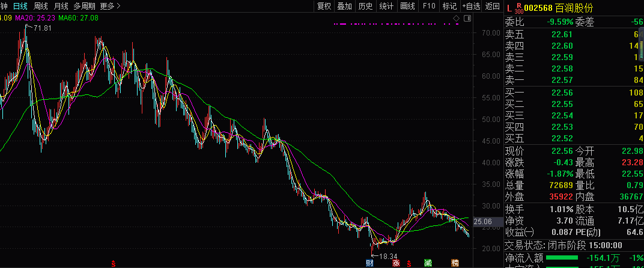Expand the 更多 periods menu
Image resolution: width=644 pixels, height=268 pixels.
110,6
